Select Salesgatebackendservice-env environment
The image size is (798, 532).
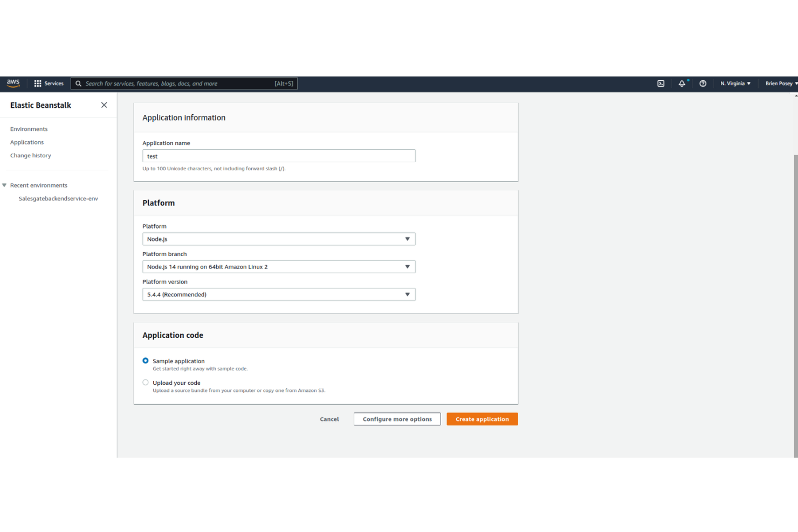tap(58, 198)
